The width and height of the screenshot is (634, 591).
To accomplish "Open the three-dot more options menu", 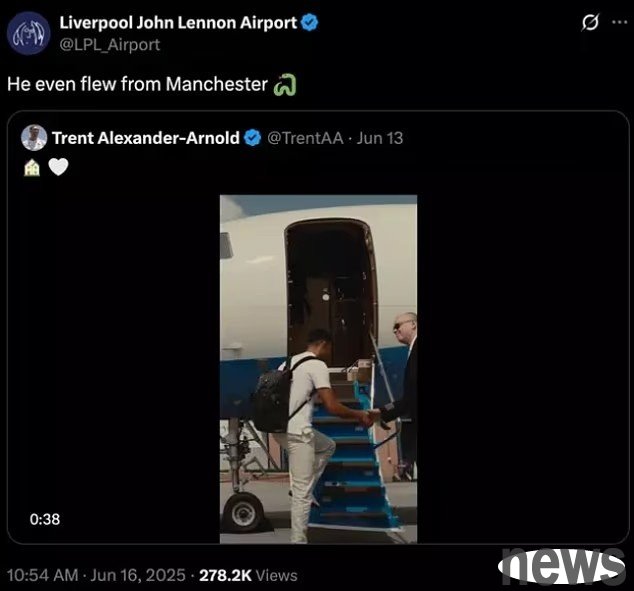I will pos(619,22).
